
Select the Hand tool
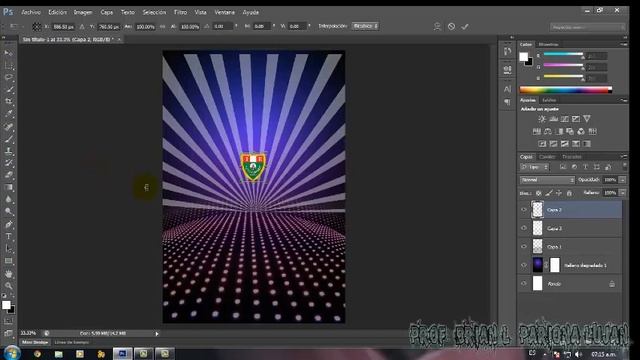(8, 274)
